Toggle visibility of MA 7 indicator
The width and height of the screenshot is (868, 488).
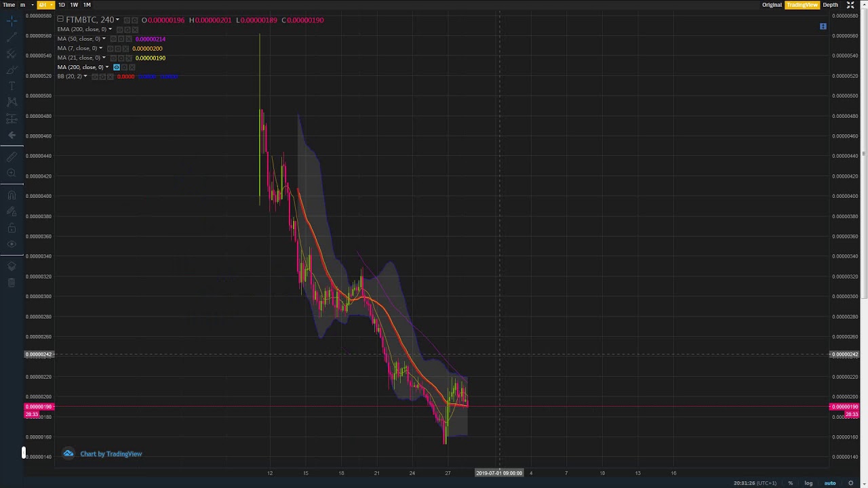[x=110, y=49]
